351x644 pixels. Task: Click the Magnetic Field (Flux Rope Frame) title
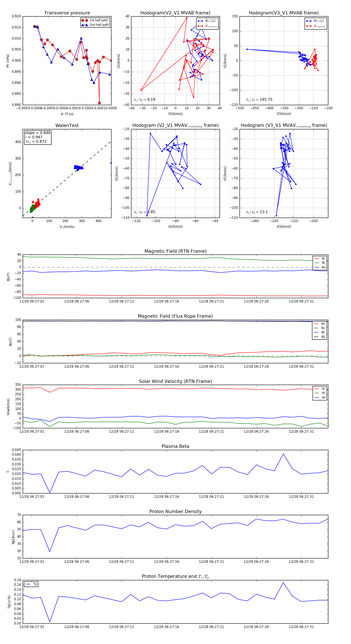175,316
